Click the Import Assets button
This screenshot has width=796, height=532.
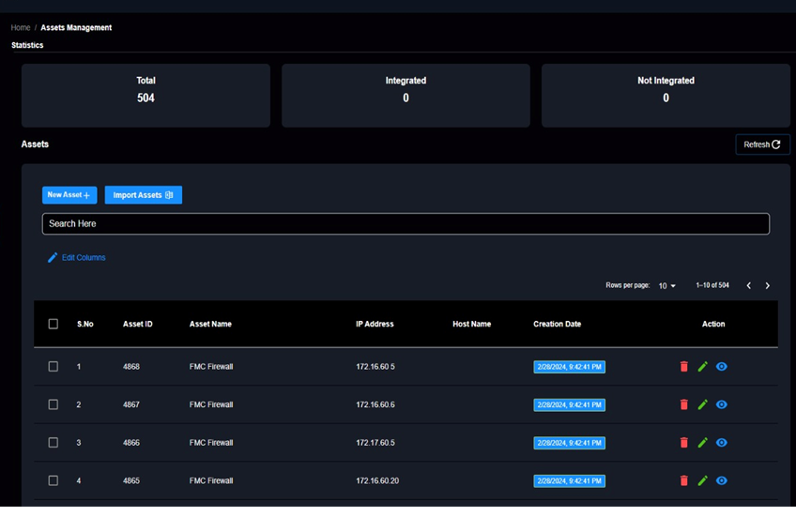143,195
